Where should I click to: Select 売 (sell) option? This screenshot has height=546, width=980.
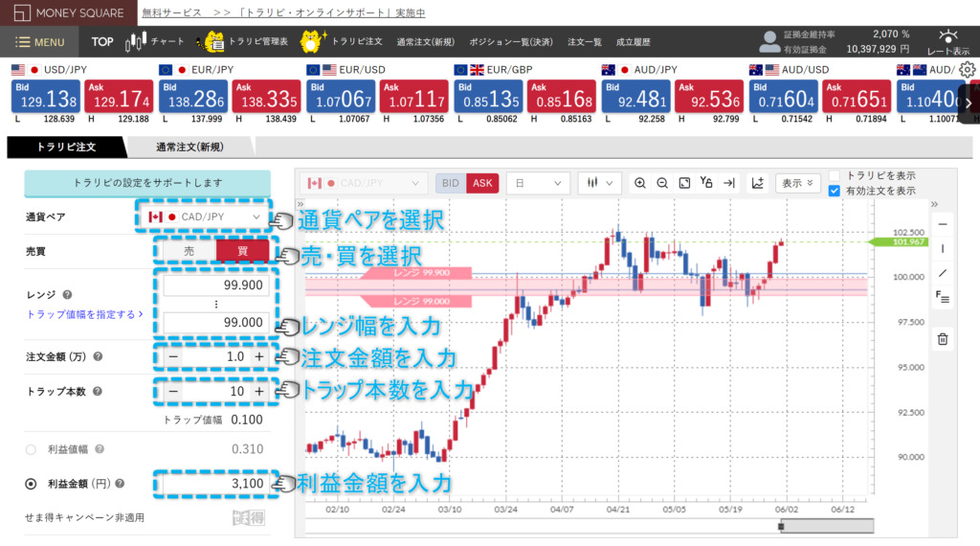click(x=189, y=251)
